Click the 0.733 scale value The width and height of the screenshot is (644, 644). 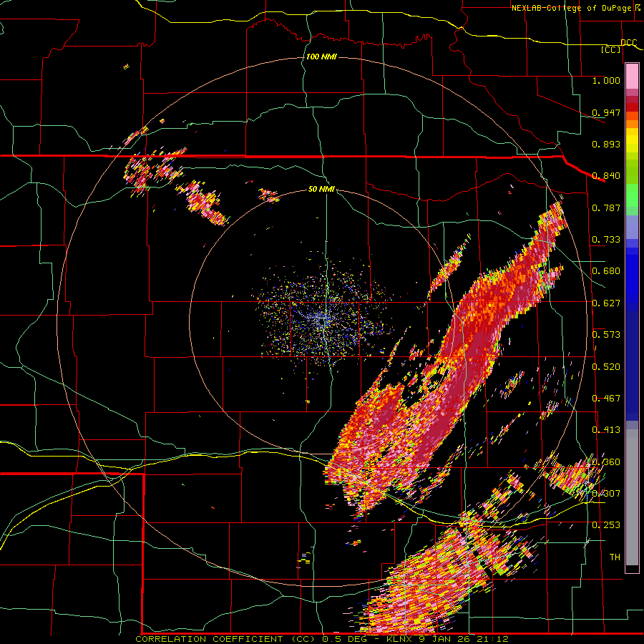tap(606, 240)
